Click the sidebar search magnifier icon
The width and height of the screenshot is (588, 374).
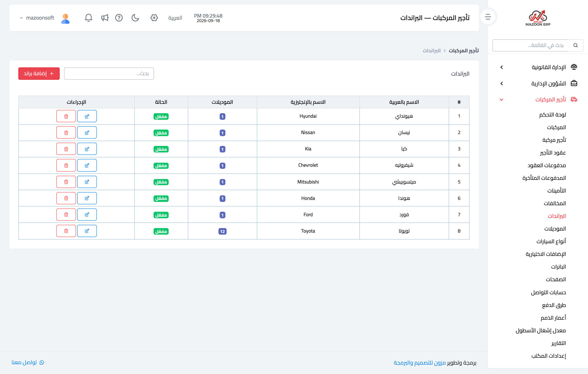[x=576, y=45]
